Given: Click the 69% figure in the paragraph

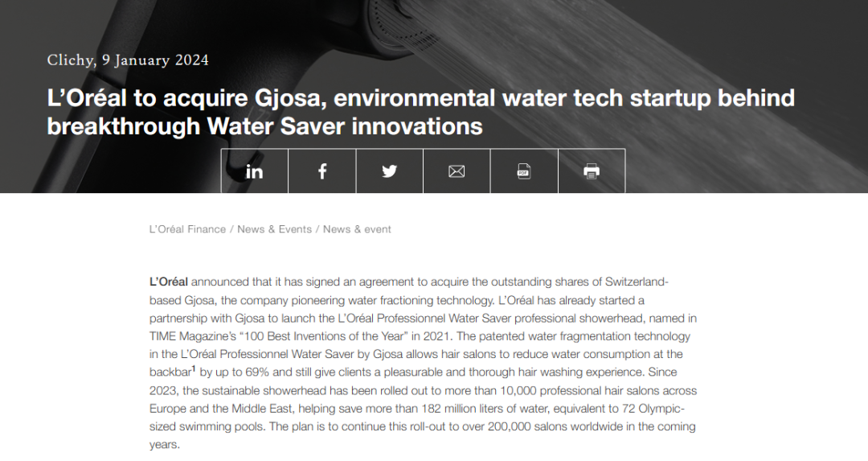Looking at the screenshot, I should (x=257, y=372).
